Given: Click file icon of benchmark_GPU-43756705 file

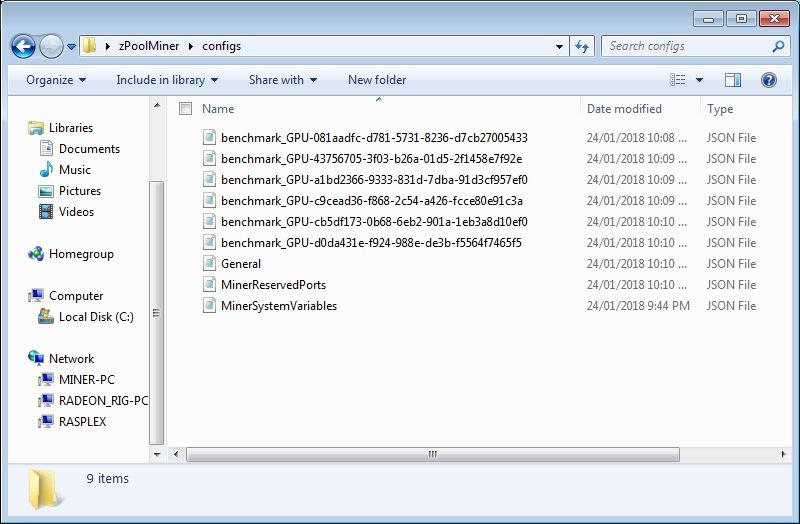Looking at the screenshot, I should tap(209, 158).
